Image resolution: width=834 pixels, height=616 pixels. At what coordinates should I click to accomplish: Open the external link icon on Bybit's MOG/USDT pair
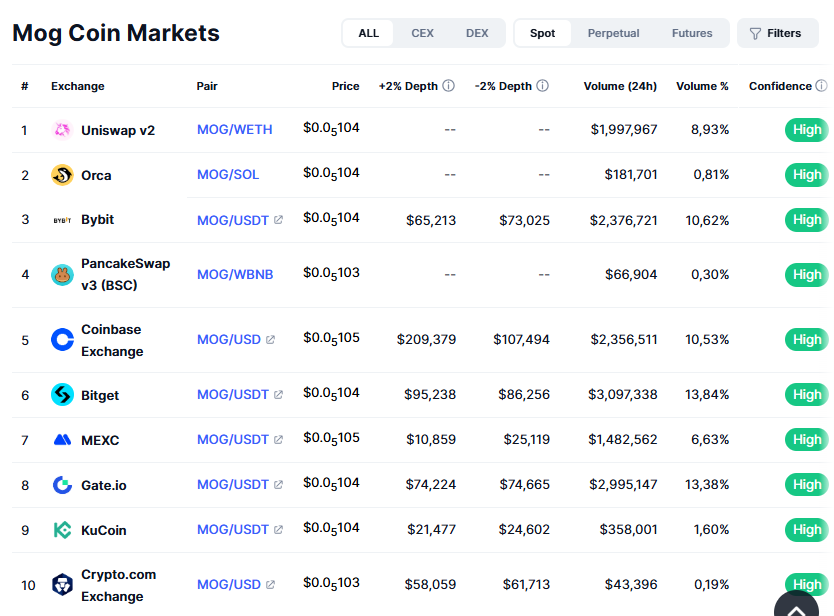pyautogui.click(x=278, y=220)
